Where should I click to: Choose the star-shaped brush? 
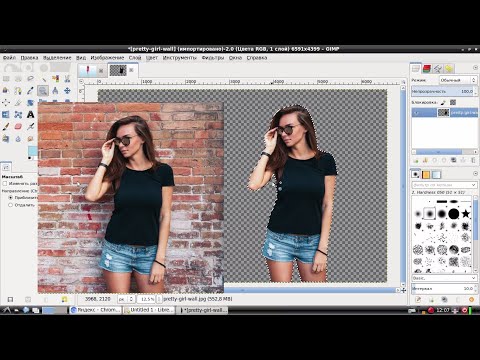(466, 214)
